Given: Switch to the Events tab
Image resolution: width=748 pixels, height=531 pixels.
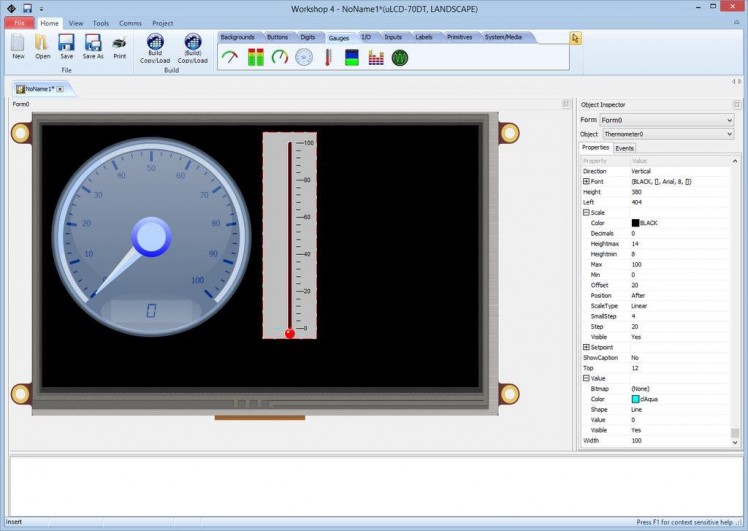Looking at the screenshot, I should 624,148.
